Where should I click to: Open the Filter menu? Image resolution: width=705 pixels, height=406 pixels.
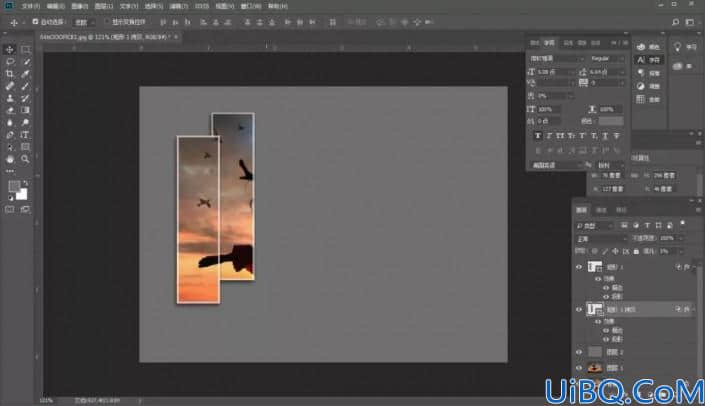click(178, 6)
